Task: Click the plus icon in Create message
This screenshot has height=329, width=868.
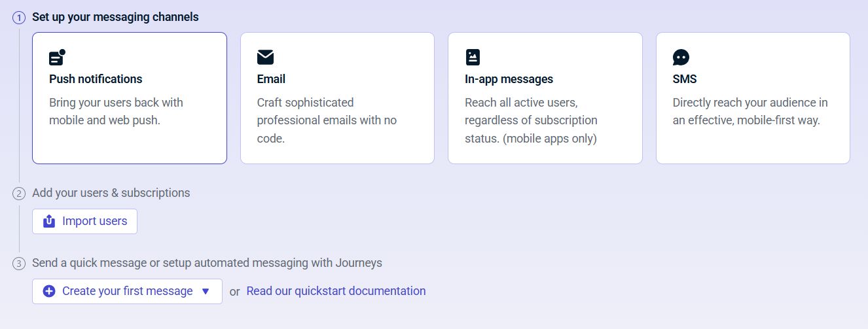Action: 49,291
